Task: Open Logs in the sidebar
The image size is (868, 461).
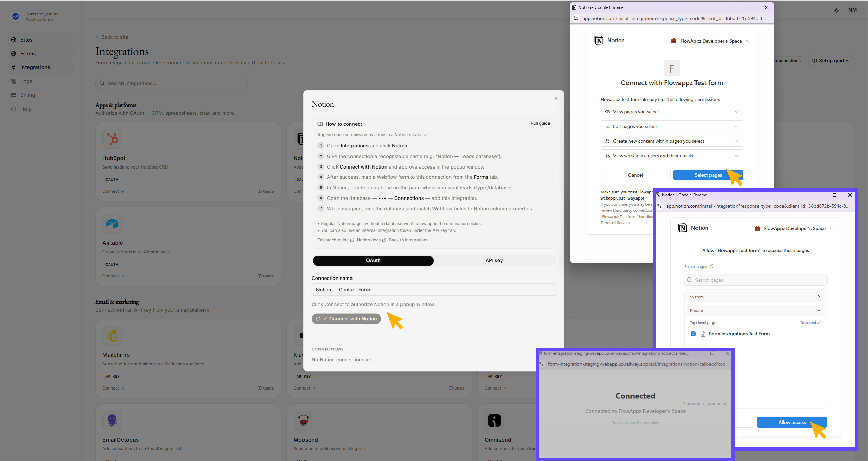Action: tap(41, 81)
